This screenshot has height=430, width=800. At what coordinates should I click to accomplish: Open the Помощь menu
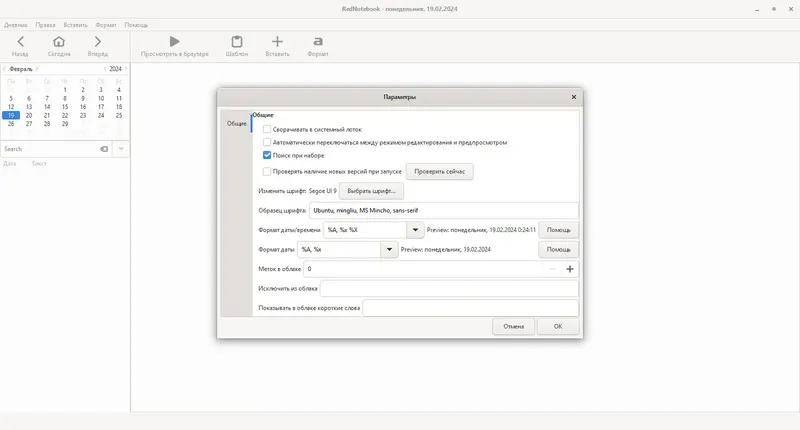click(x=136, y=25)
